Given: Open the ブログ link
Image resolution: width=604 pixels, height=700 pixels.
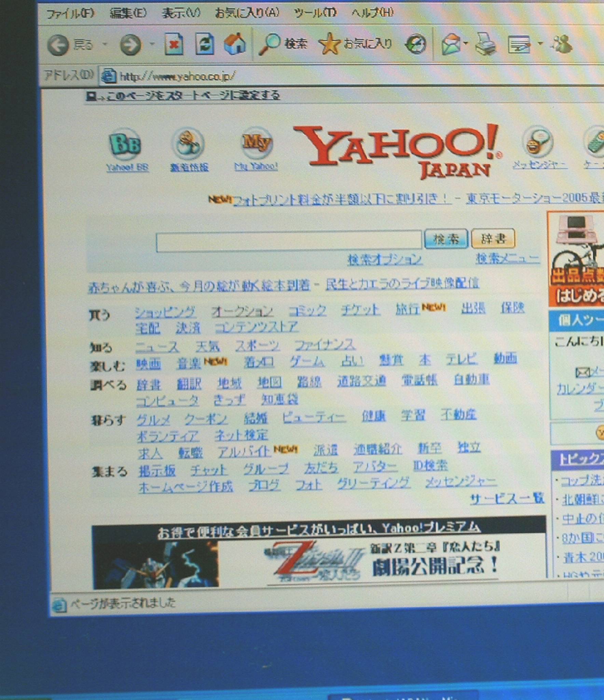Looking at the screenshot, I should (265, 485).
